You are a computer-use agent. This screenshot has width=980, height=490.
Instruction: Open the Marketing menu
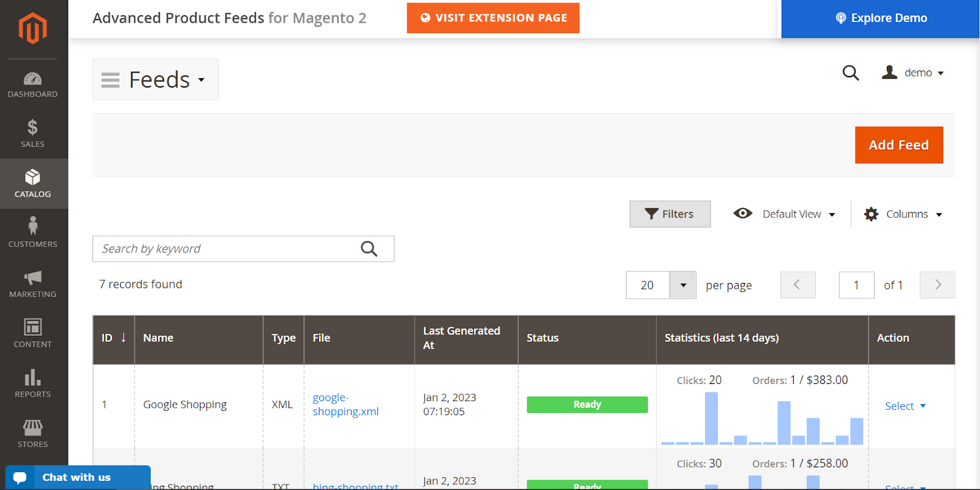(x=33, y=284)
